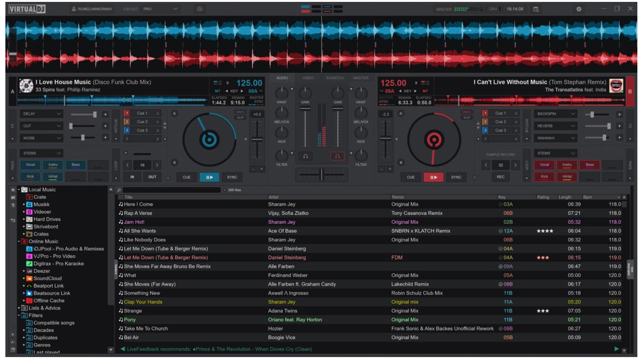Switch to the MASTER mixer tab
The width and height of the screenshot is (644, 364).
[x=361, y=78]
